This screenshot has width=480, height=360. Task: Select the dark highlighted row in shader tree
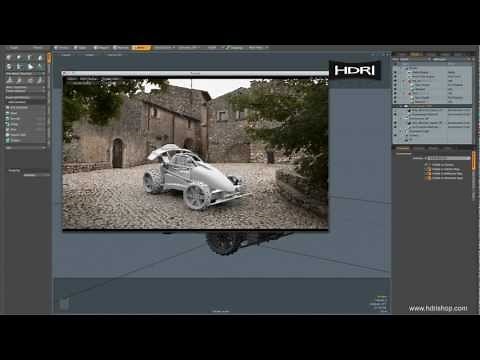coord(432,106)
